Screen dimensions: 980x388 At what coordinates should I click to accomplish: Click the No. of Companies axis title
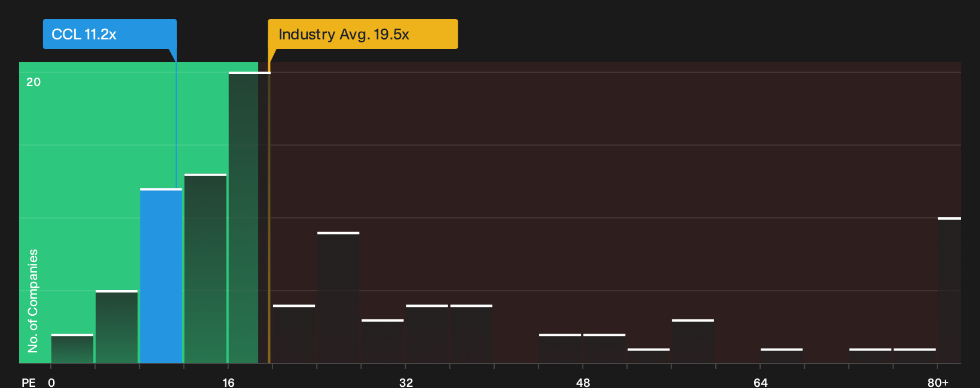[33, 300]
